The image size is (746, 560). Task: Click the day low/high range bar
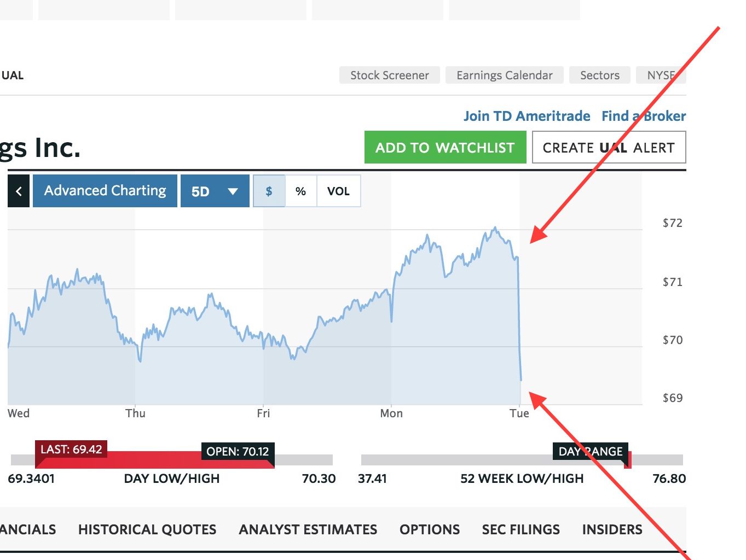click(x=171, y=460)
